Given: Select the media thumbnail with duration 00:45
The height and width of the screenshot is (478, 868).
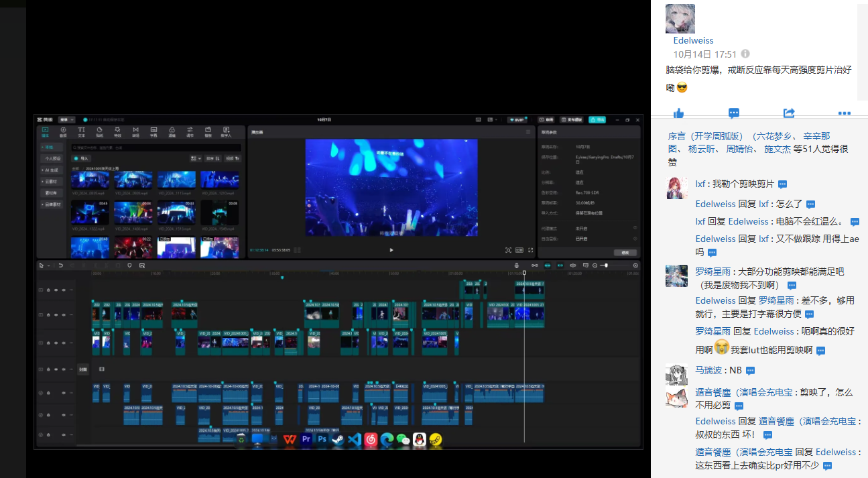Looking at the screenshot, I should 90,212.
